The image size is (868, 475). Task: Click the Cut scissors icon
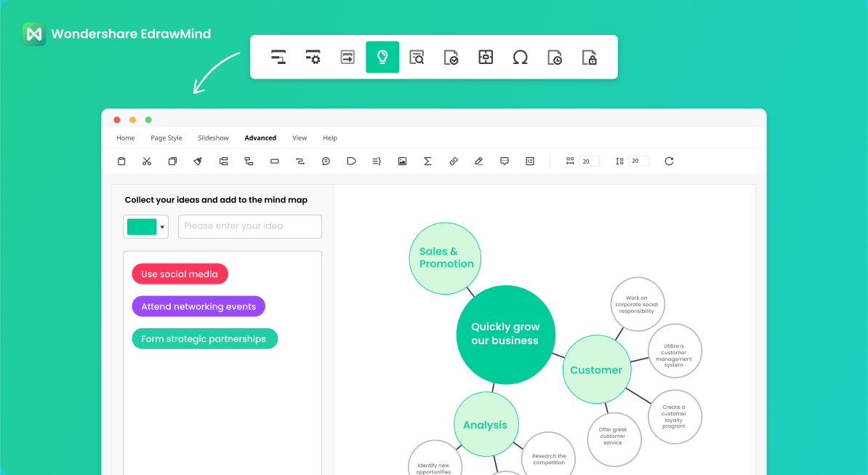pos(147,161)
